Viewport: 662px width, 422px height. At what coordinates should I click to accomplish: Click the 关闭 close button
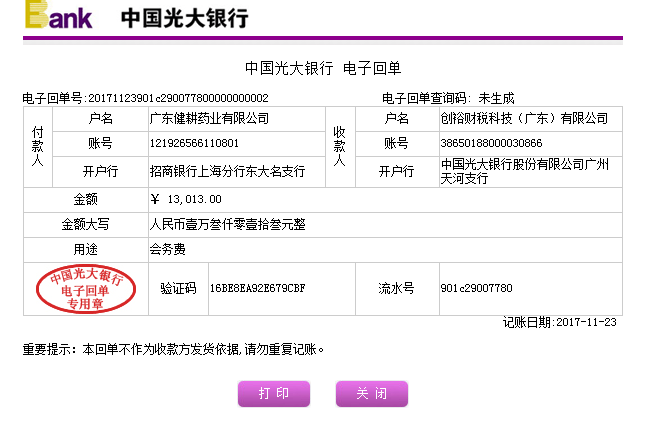click(x=372, y=394)
